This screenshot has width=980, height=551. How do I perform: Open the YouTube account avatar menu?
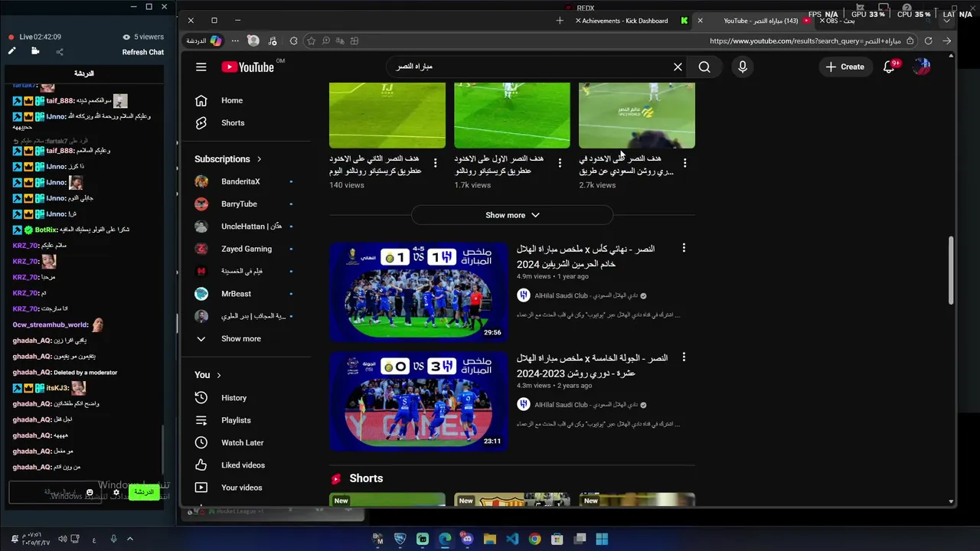point(922,67)
